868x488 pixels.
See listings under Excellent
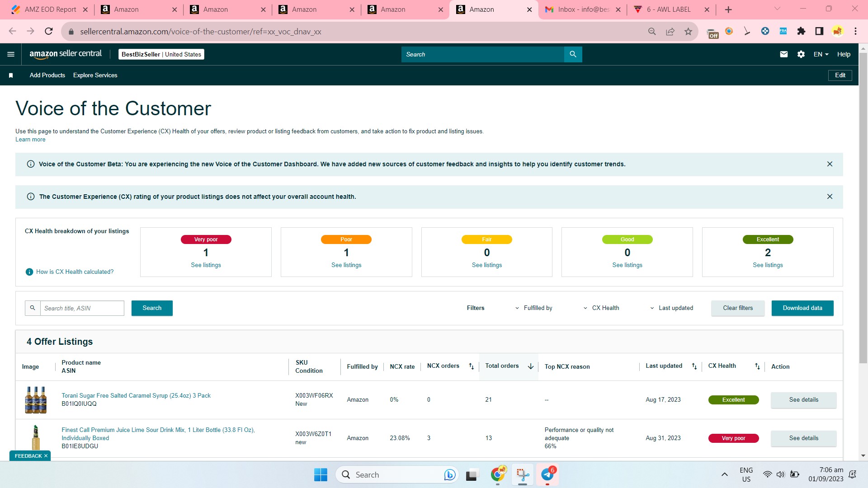(x=768, y=265)
